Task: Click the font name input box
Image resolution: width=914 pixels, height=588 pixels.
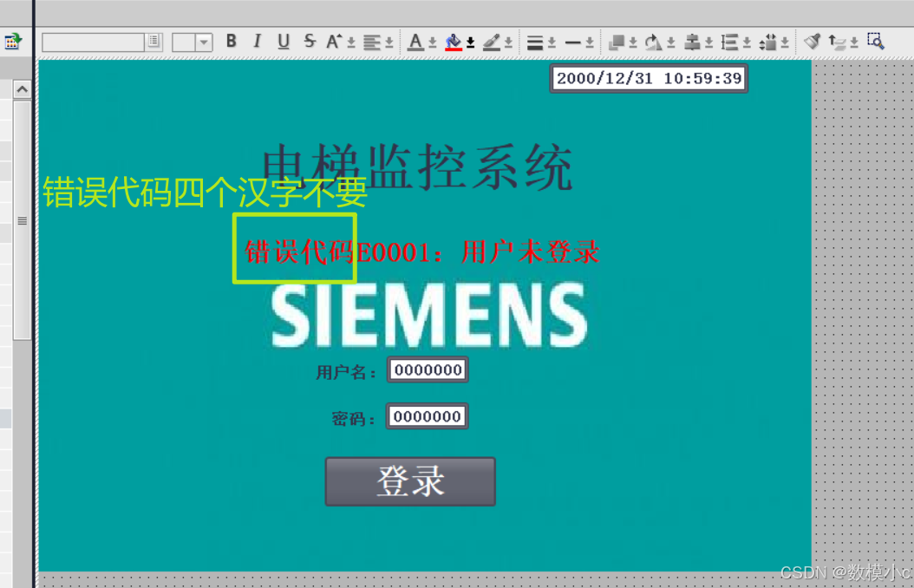Action: click(94, 42)
